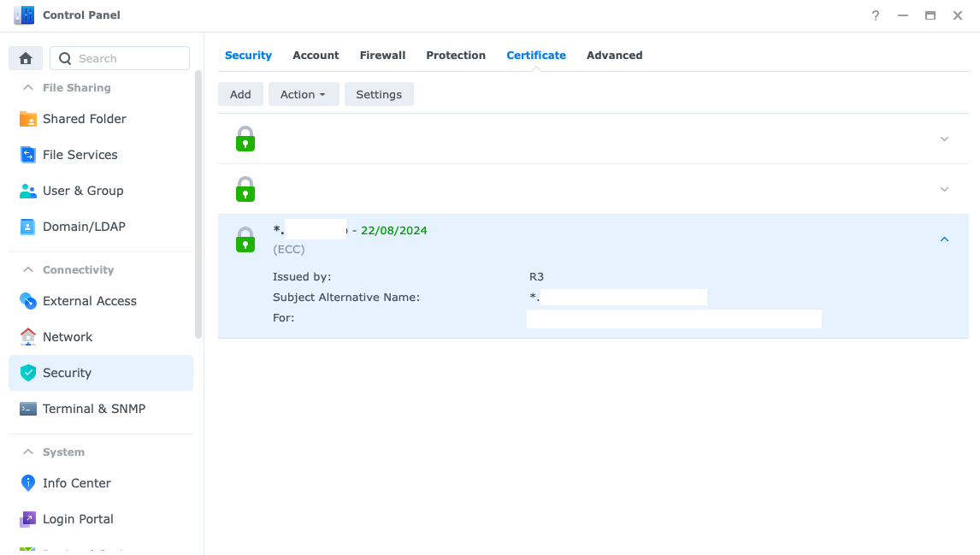Select File Services in the sidebar
The width and height of the screenshot is (980, 555).
click(x=80, y=155)
